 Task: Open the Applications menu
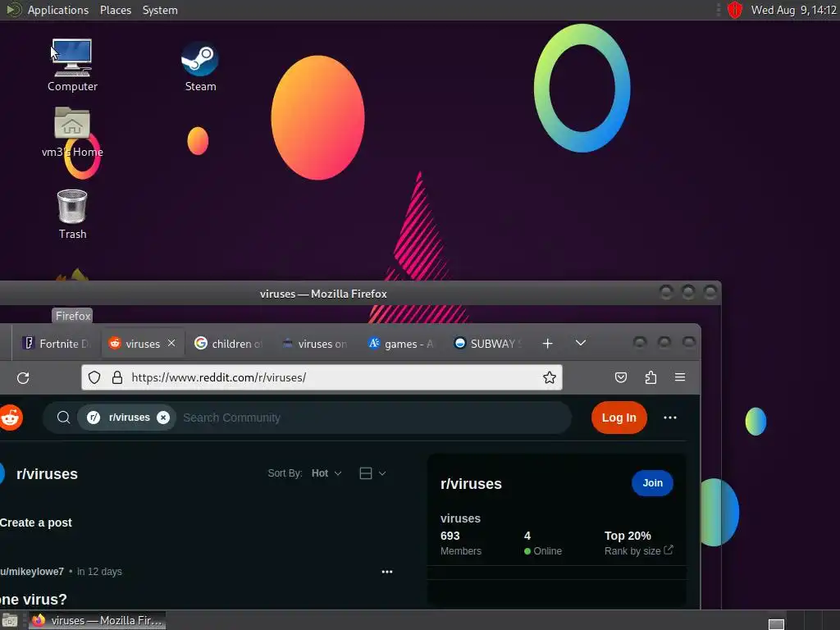(x=58, y=10)
